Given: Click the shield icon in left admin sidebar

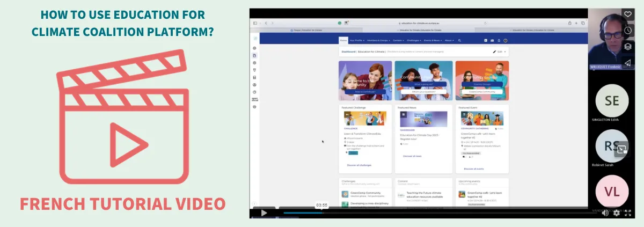Looking at the screenshot, I should coord(255,70).
